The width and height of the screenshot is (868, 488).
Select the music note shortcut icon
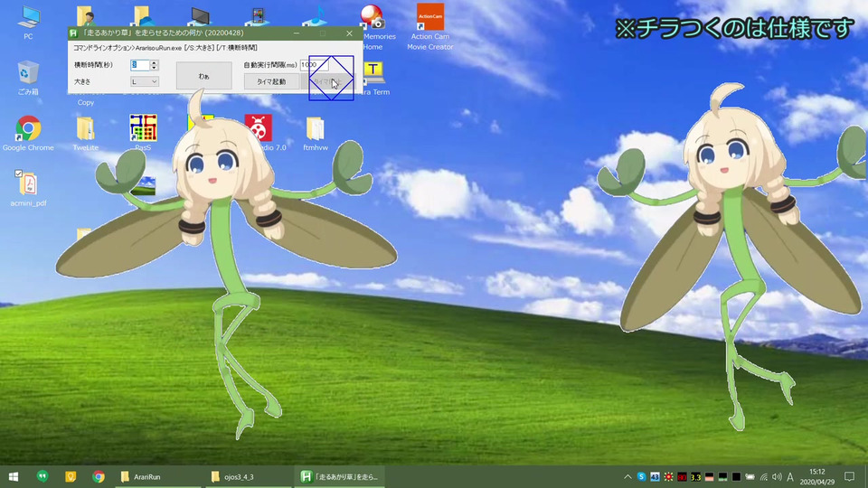[x=315, y=15]
